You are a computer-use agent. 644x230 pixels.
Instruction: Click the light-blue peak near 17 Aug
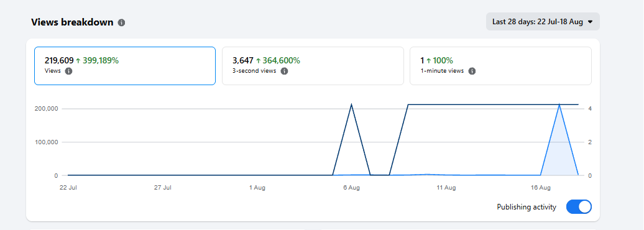click(x=559, y=104)
